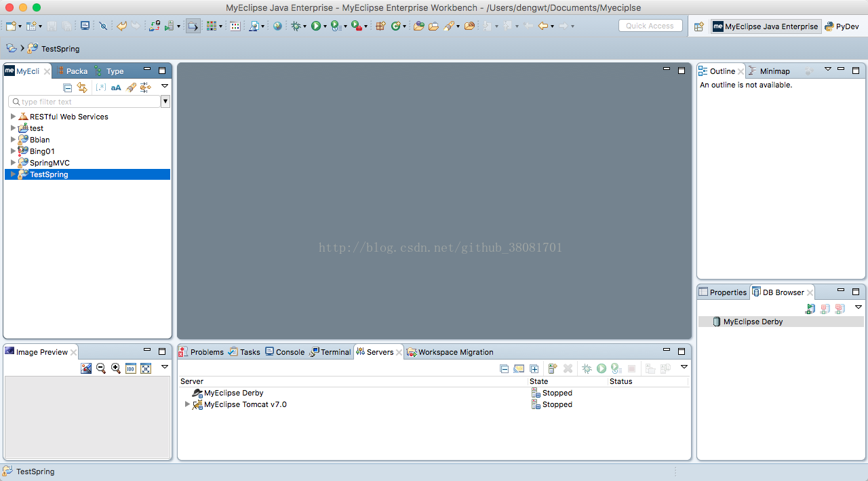868x481 pixels.
Task: Toggle case sensitive aA filter
Action: point(116,88)
